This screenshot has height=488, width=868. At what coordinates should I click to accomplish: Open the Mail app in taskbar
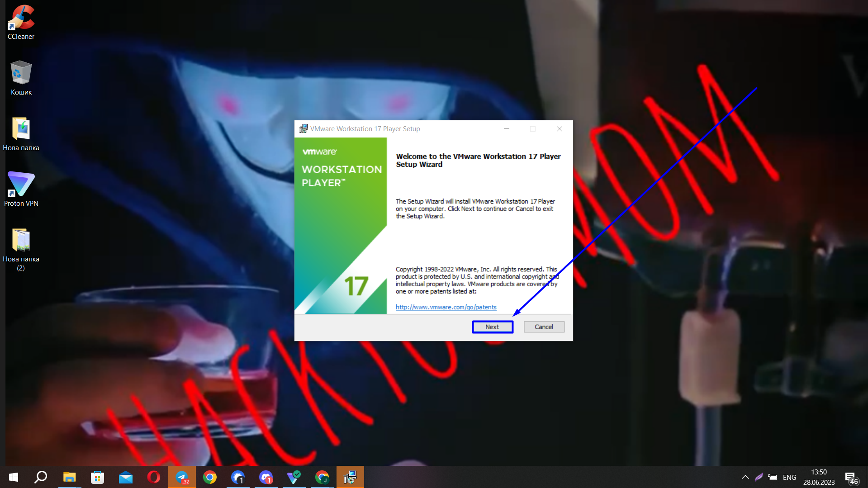pyautogui.click(x=126, y=477)
